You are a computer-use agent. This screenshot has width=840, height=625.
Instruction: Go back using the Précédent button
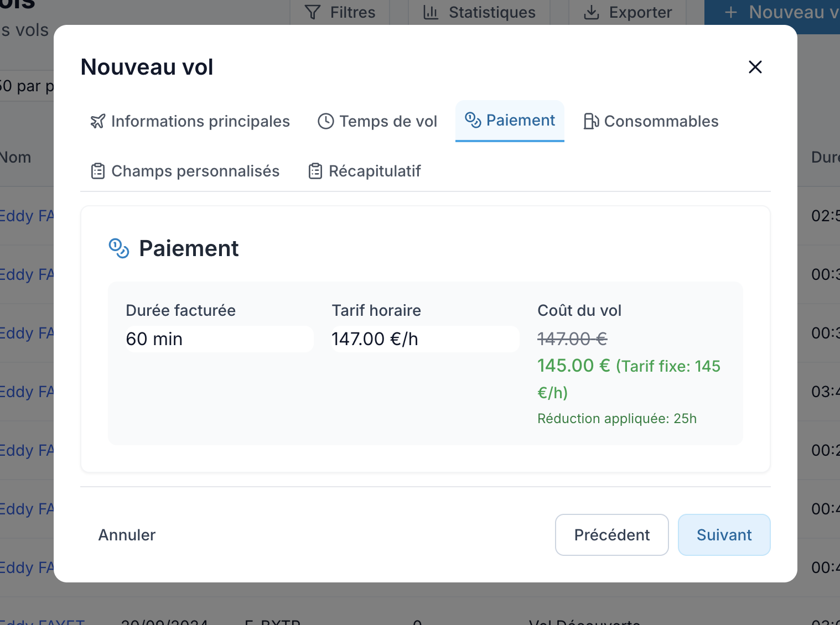[611, 535]
